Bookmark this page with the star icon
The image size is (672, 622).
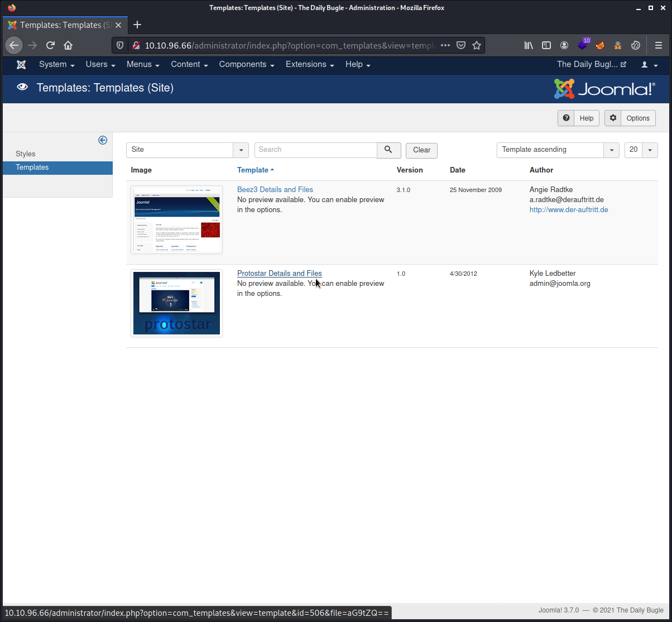(477, 45)
